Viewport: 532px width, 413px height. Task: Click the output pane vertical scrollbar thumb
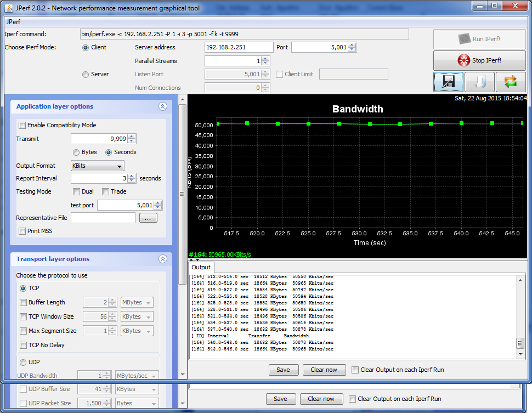pos(520,343)
